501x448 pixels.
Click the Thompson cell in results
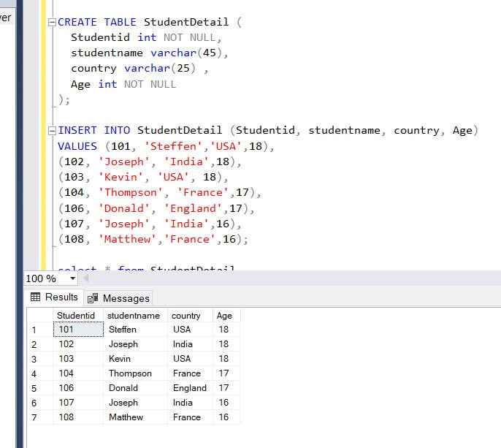pyautogui.click(x=136, y=373)
